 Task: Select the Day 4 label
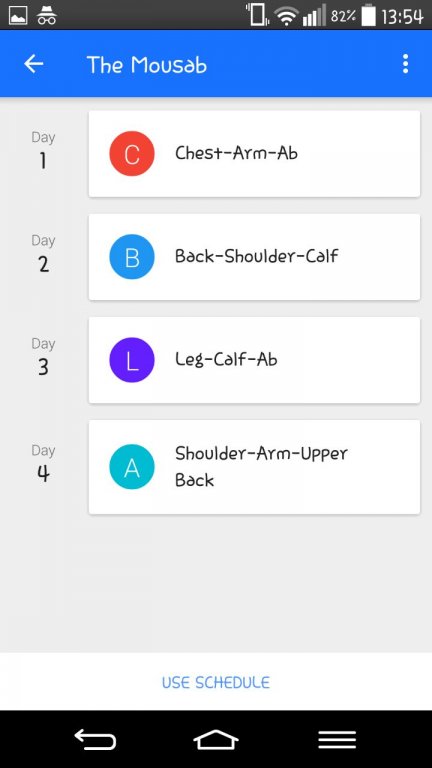43,463
